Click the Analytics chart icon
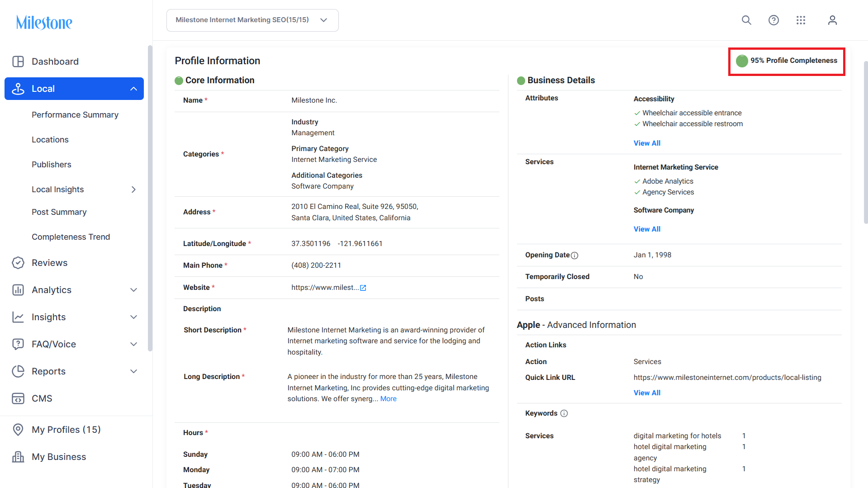This screenshot has height=488, width=868. tap(18, 290)
